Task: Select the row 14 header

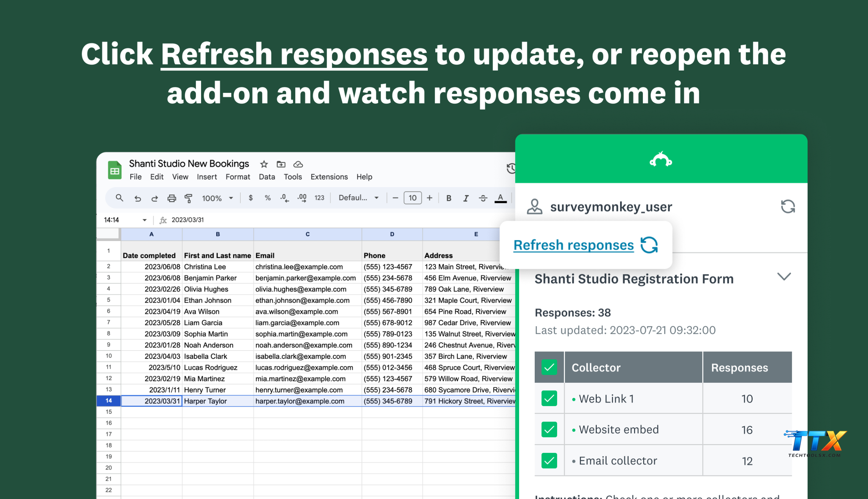Action: click(x=108, y=401)
